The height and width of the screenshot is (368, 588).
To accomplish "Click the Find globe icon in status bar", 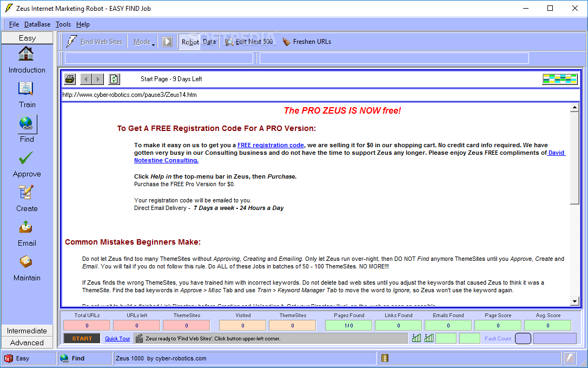I will click(x=64, y=358).
